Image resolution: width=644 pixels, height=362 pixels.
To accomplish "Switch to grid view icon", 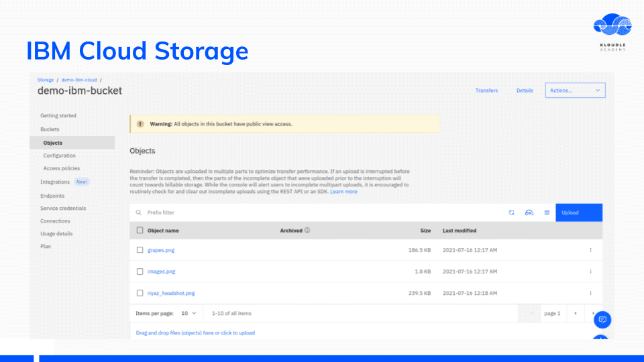I will (547, 213).
